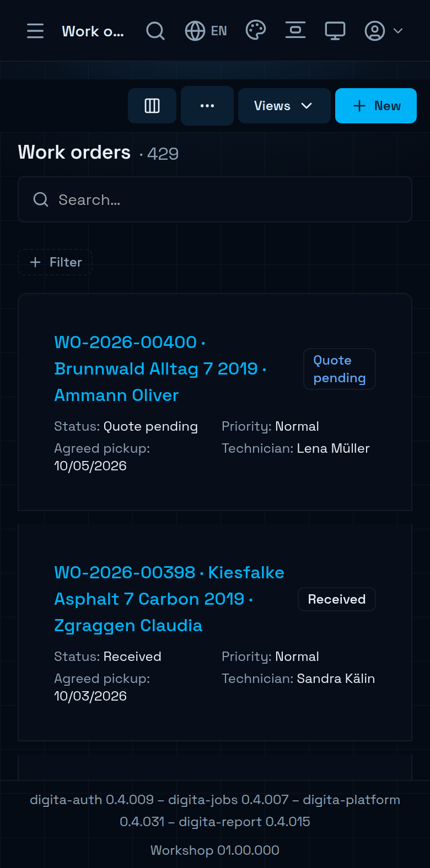Create a new work order with New

pos(376,106)
